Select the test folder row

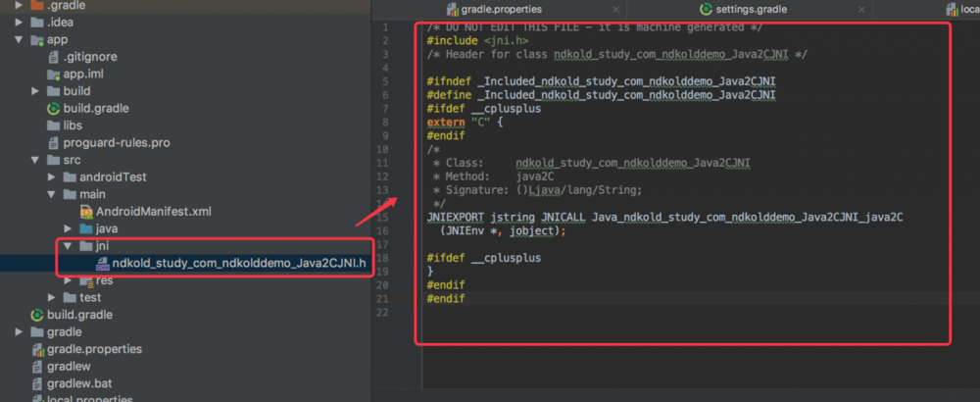90,298
